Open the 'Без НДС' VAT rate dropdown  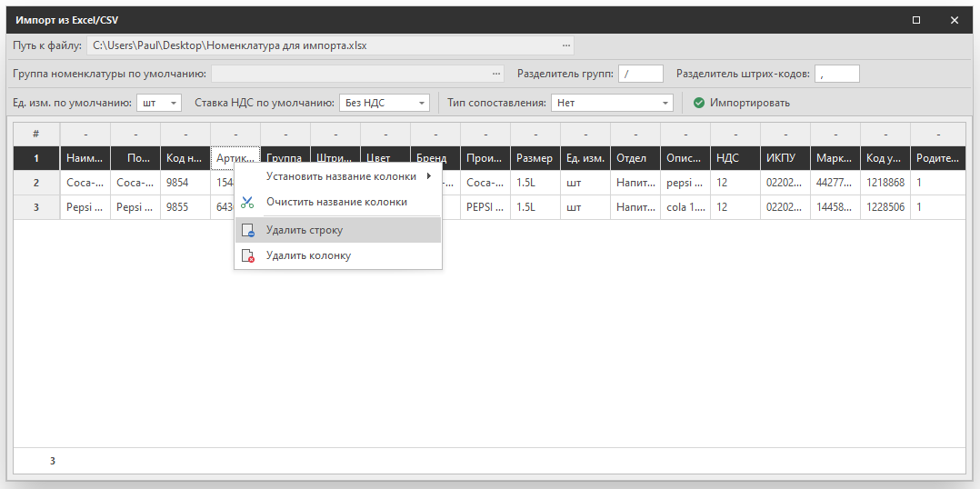422,103
